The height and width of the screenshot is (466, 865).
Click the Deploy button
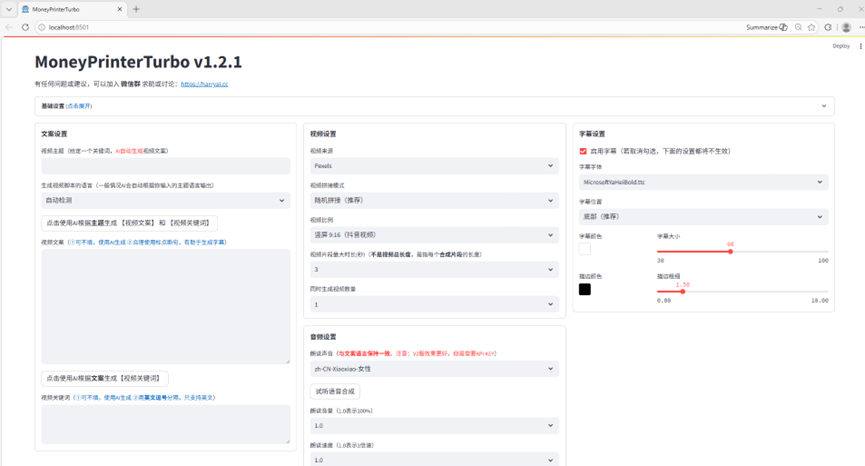click(x=841, y=46)
